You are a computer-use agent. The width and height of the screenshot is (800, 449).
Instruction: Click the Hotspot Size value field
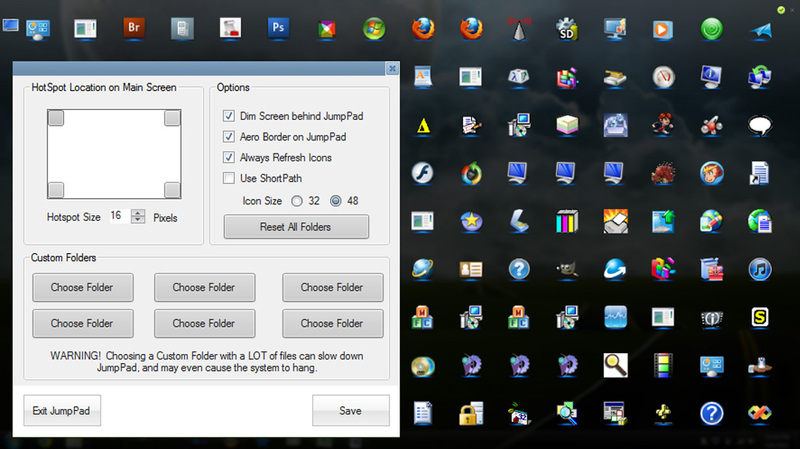point(119,216)
